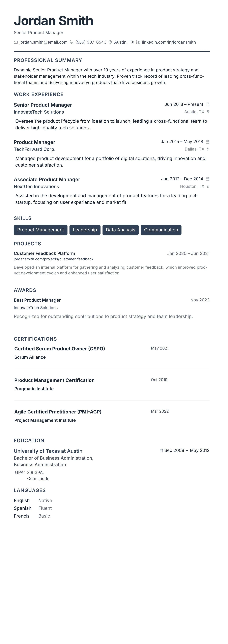The width and height of the screenshot is (228, 644).
Task: Click the calendar icon beside Jan 2015 – May 2018
Action: point(207,142)
